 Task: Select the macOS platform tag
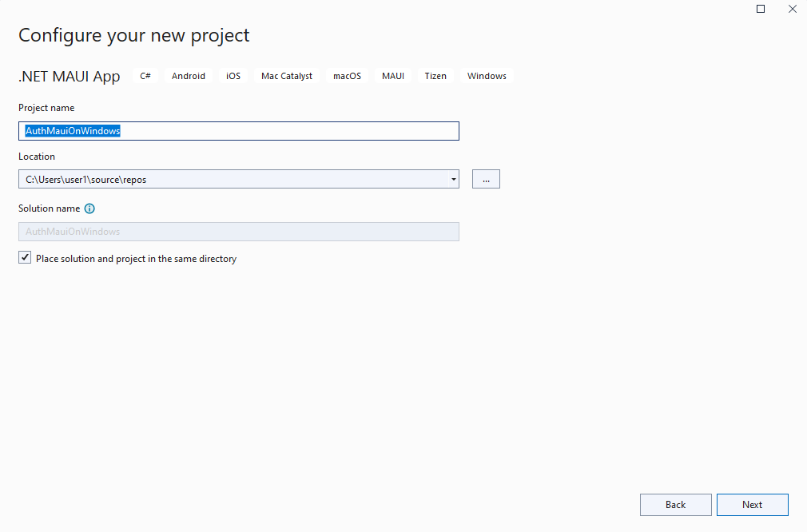click(347, 76)
